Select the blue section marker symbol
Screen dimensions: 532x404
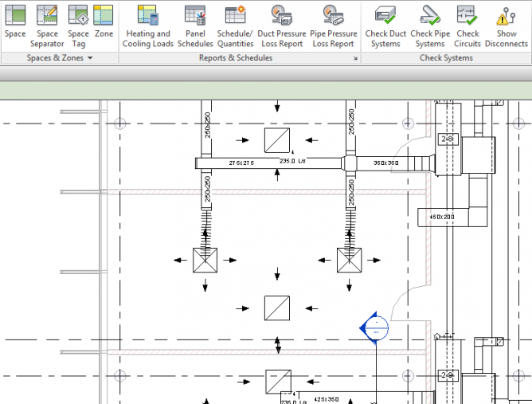click(x=374, y=328)
